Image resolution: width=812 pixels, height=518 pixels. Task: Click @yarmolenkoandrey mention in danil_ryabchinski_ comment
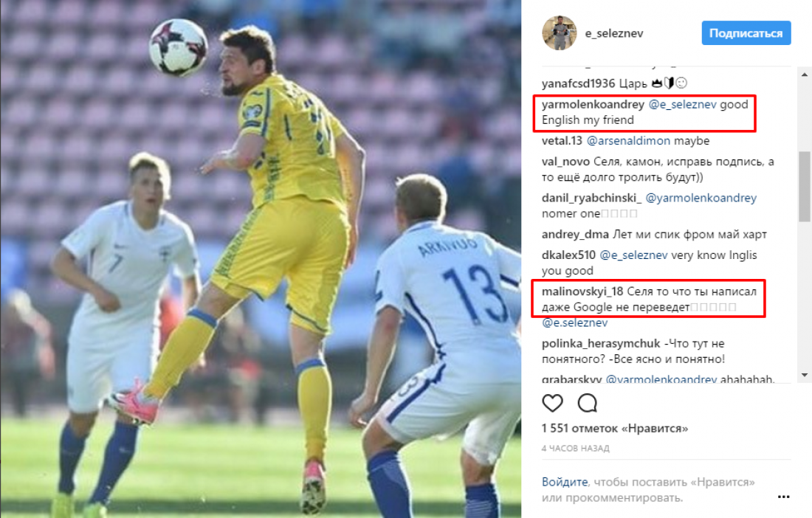(x=701, y=198)
